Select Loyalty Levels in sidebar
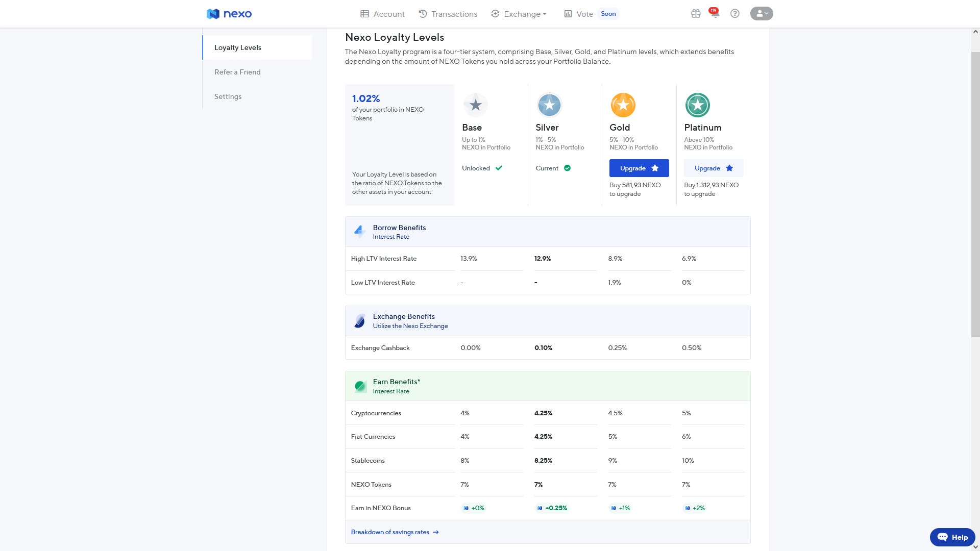Screen dimensions: 980x551 click(x=257, y=47)
